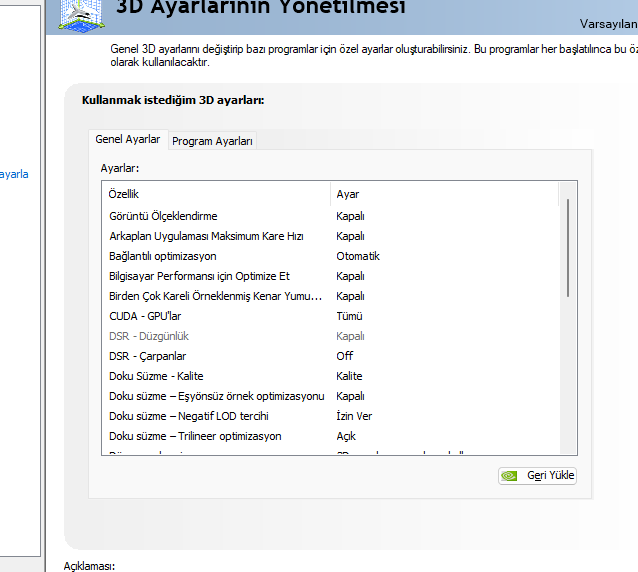Open the Program Ayarları tab
Screen dimensions: 638x572
click(212, 141)
